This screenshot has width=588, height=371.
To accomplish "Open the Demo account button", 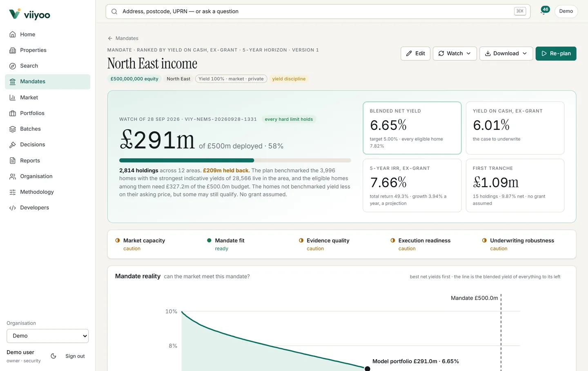I will (x=566, y=11).
